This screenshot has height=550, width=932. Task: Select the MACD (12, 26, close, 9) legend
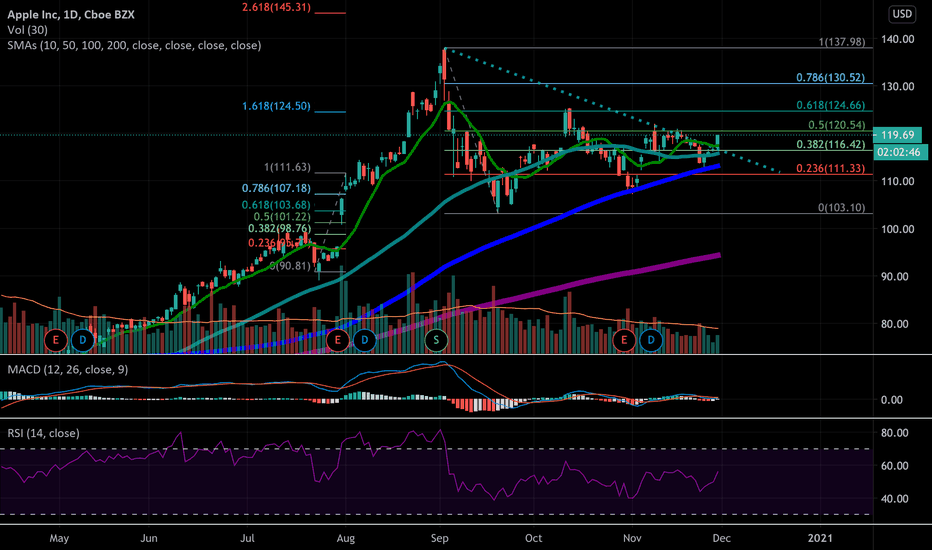68,370
